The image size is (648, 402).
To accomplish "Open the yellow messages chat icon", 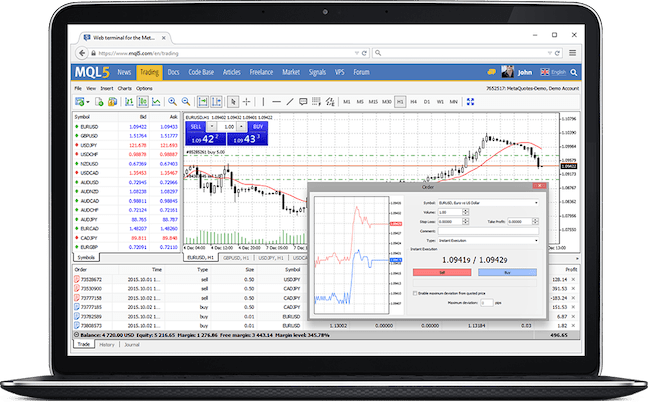I will [x=491, y=72].
